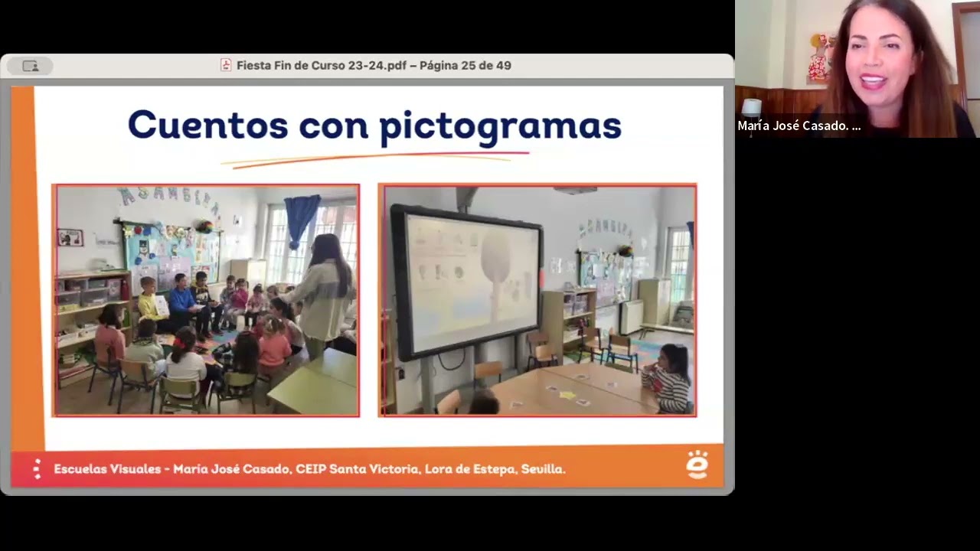Click the sidebar view button in Preview toolbar
Image resolution: width=980 pixels, height=551 pixels.
pyautogui.click(x=31, y=66)
